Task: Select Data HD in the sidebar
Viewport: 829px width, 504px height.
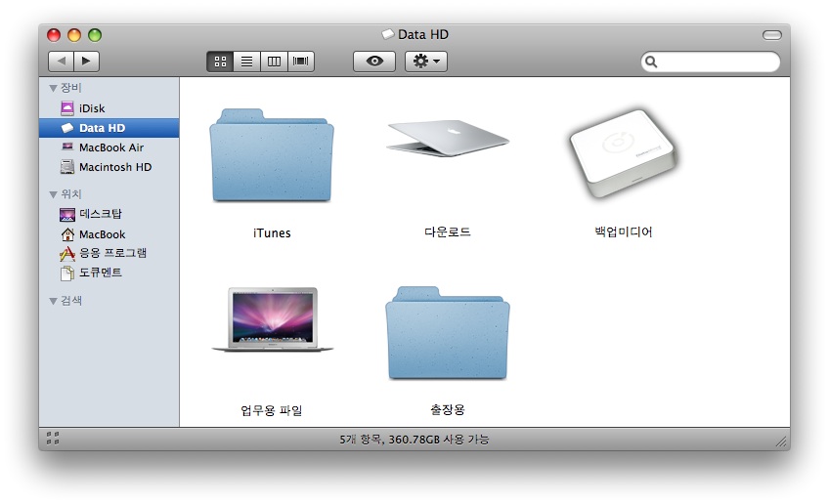Action: [109, 128]
